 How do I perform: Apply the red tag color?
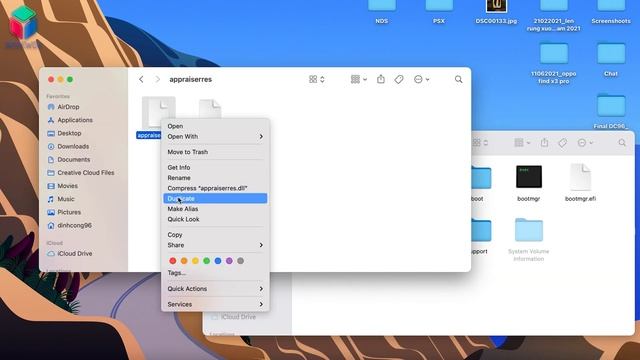[x=173, y=261]
